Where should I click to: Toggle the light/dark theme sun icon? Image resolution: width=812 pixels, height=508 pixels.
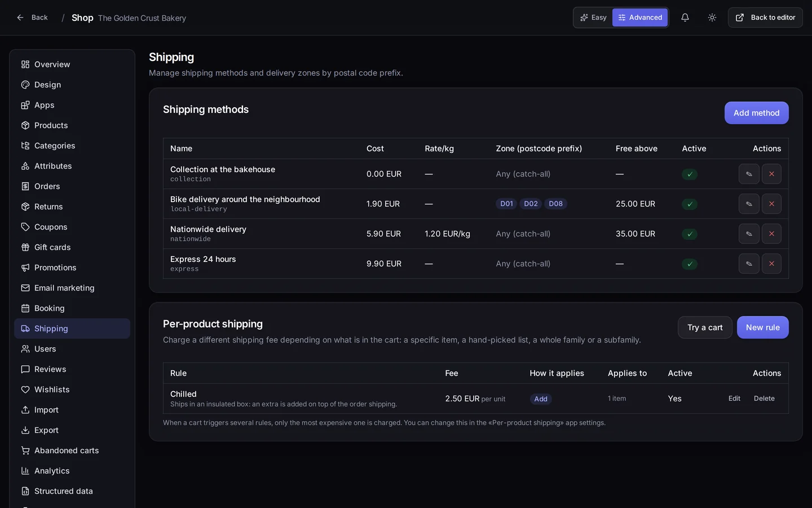712,17
